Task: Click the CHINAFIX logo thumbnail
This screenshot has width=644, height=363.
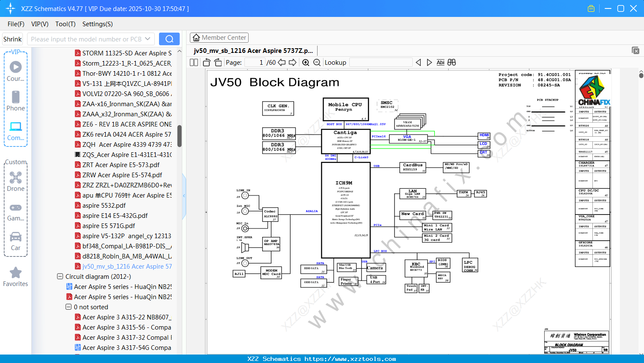Action: coord(594,90)
